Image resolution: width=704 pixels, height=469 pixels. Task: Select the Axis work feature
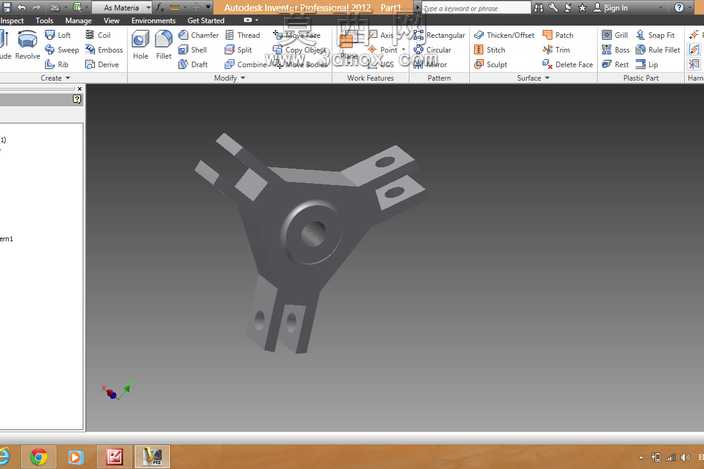[381, 35]
